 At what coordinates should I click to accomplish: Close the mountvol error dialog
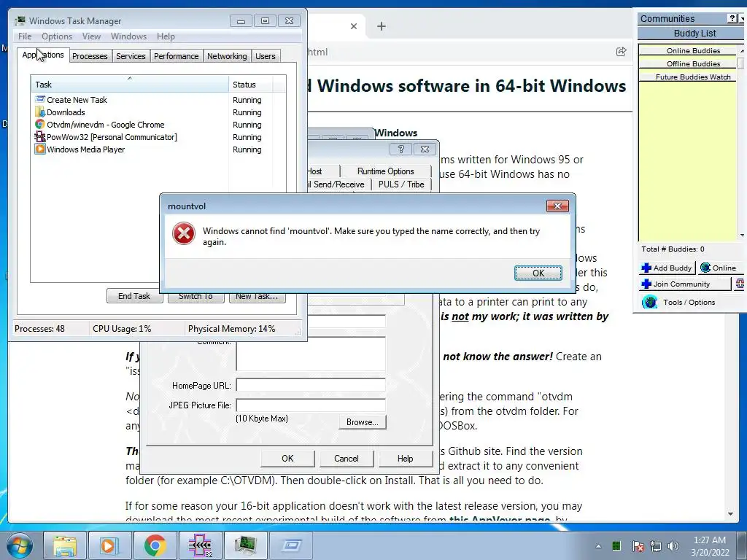(x=557, y=206)
